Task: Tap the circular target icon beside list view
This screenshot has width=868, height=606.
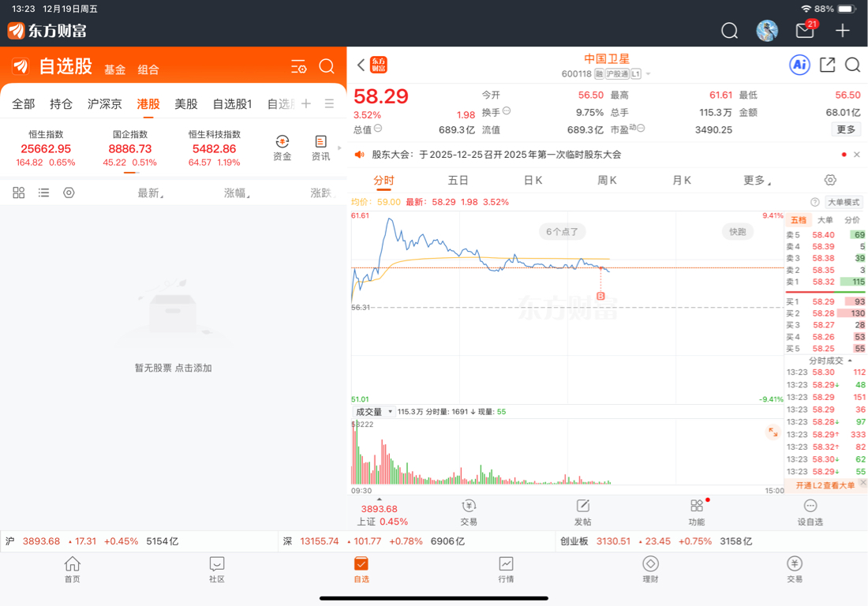Action: (x=69, y=193)
